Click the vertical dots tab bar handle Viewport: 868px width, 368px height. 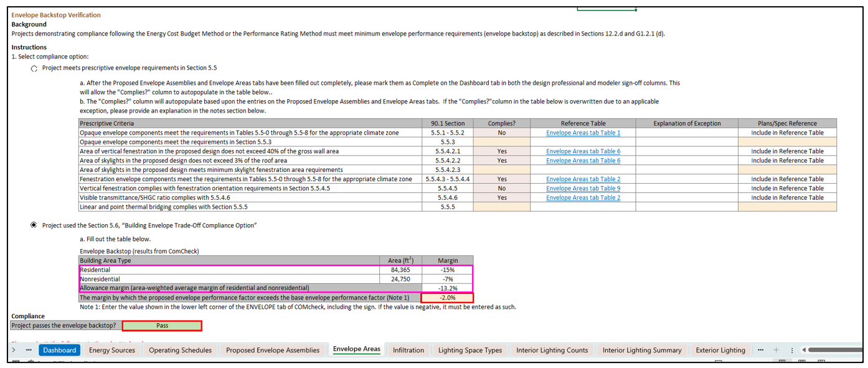coord(792,351)
